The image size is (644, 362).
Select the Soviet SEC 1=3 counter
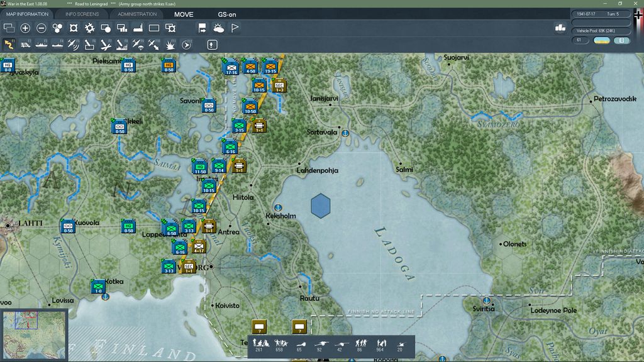(279, 85)
